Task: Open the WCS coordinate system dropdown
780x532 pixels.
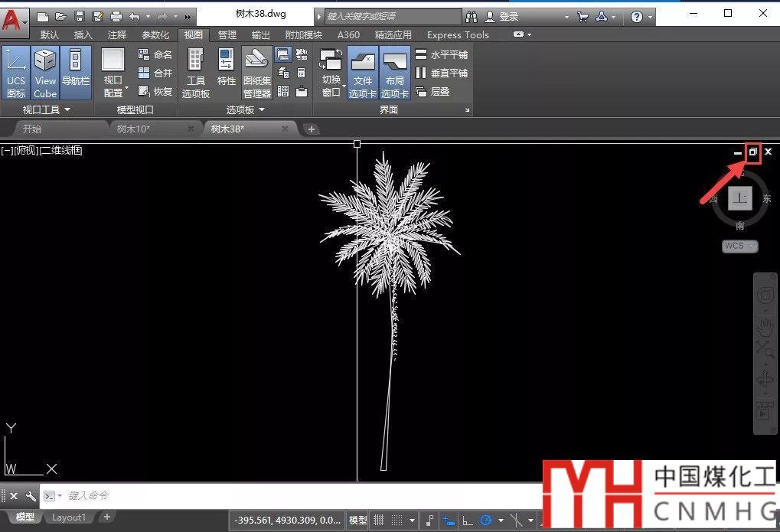Action: click(739, 246)
